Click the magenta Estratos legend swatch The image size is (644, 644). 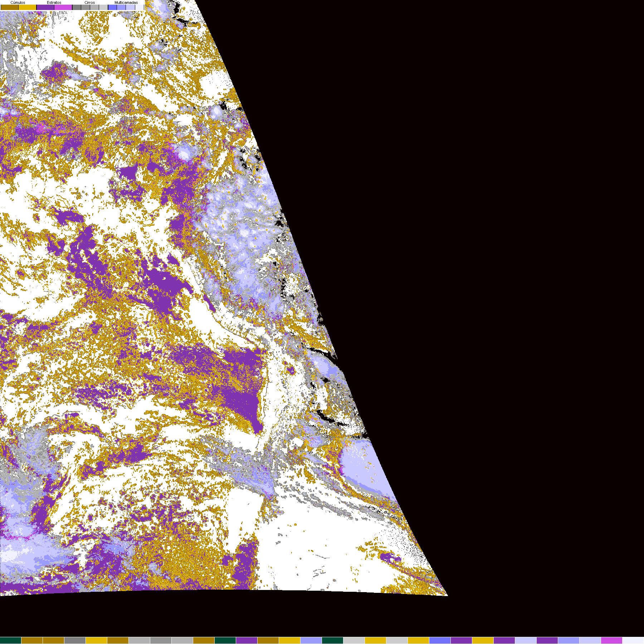[x=63, y=7]
